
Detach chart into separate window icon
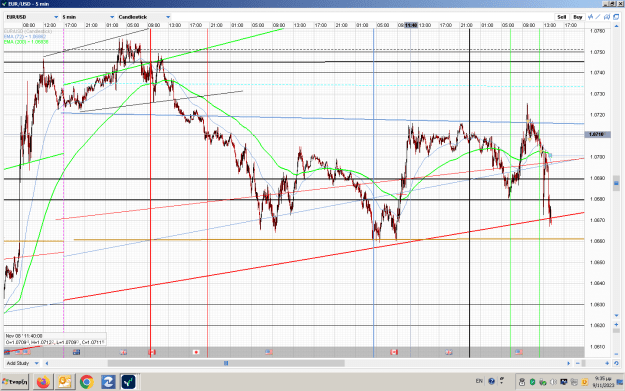(x=616, y=17)
